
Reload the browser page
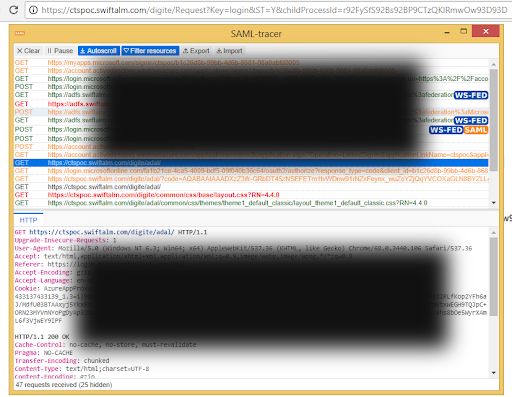point(14,10)
